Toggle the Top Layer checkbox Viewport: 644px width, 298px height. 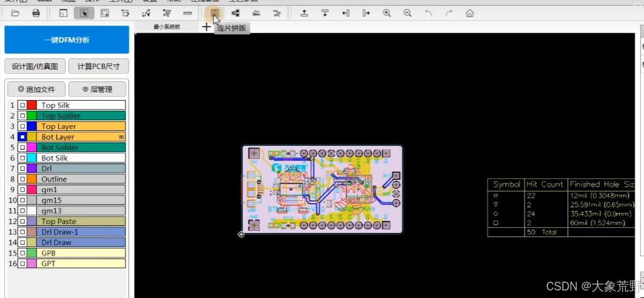[22, 126]
